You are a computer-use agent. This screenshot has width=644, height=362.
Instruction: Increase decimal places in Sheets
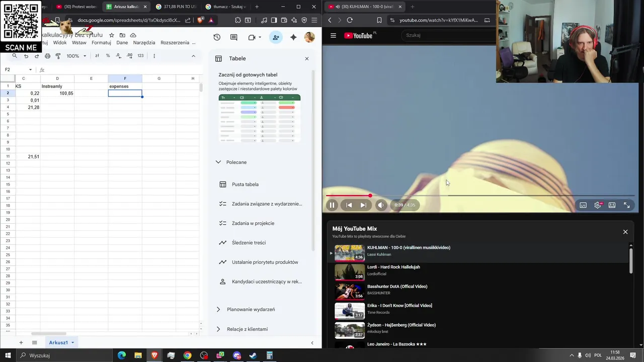coord(129,56)
